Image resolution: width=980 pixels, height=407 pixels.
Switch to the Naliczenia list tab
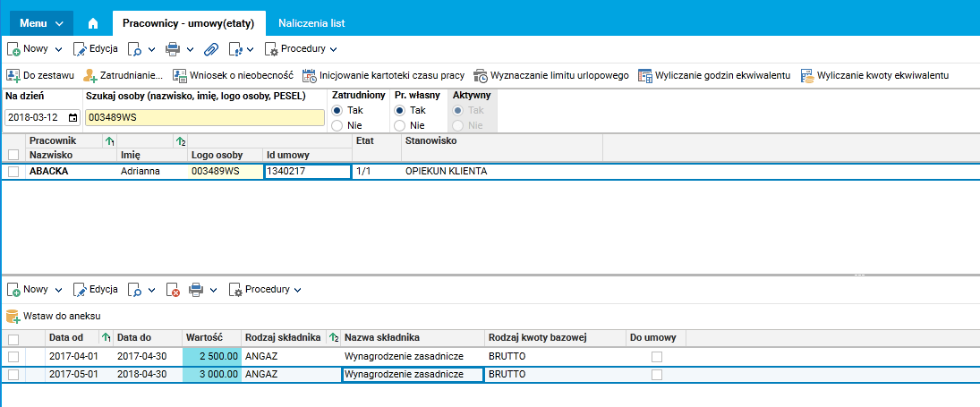click(311, 22)
